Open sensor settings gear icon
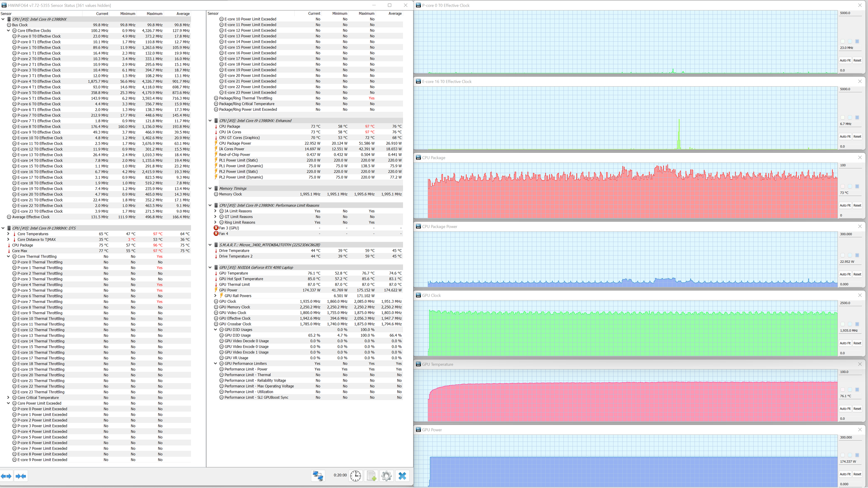Image resolution: width=868 pixels, height=488 pixels. point(387,476)
